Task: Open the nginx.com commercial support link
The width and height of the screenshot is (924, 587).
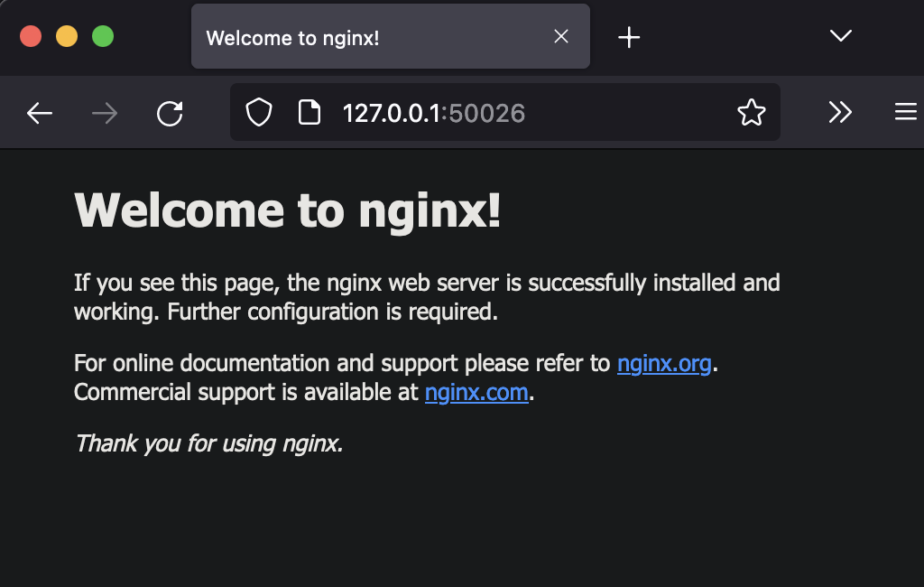Action: [x=476, y=392]
